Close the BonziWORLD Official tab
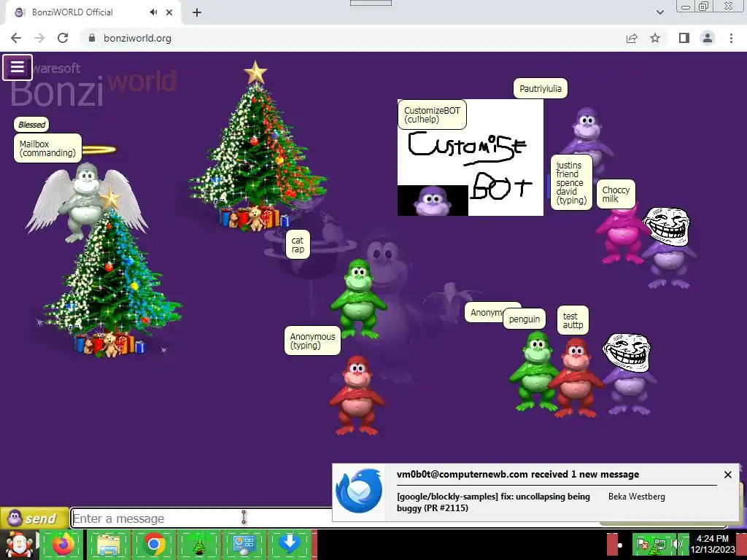Screen dimensions: 747x560 (169, 12)
